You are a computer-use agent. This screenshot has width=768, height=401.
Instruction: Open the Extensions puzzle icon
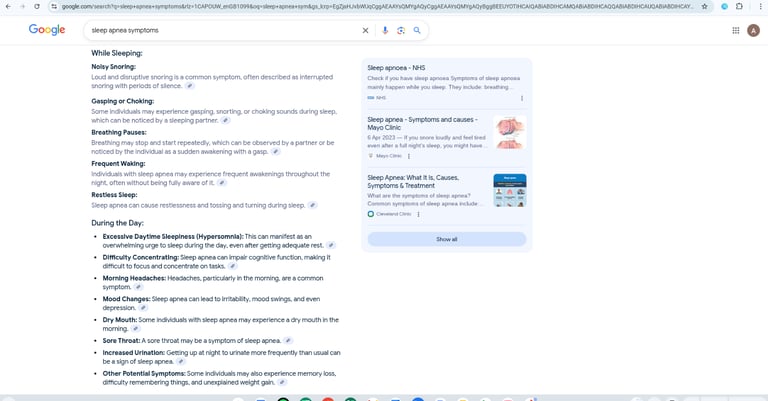pos(739,6)
